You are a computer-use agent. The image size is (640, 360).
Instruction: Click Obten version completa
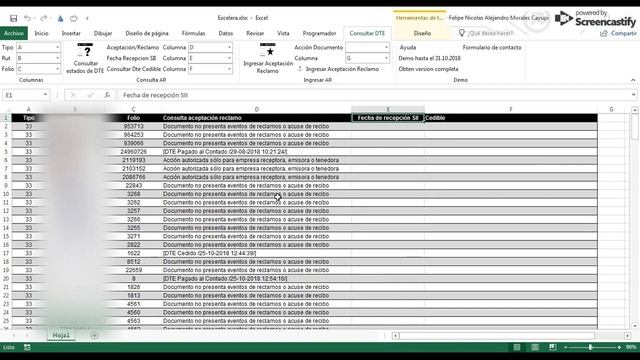pos(428,69)
